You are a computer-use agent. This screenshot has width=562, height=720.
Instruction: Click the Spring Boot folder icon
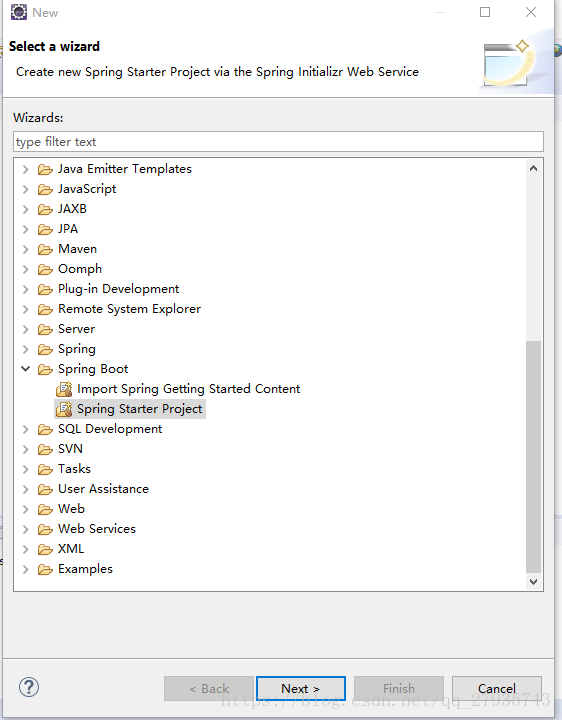pos(45,370)
